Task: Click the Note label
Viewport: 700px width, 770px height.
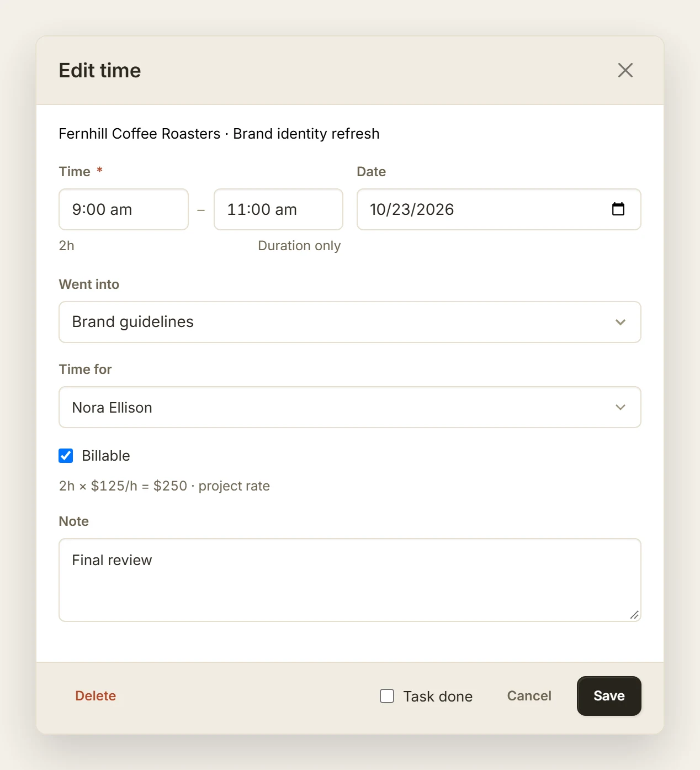Action: tap(74, 521)
